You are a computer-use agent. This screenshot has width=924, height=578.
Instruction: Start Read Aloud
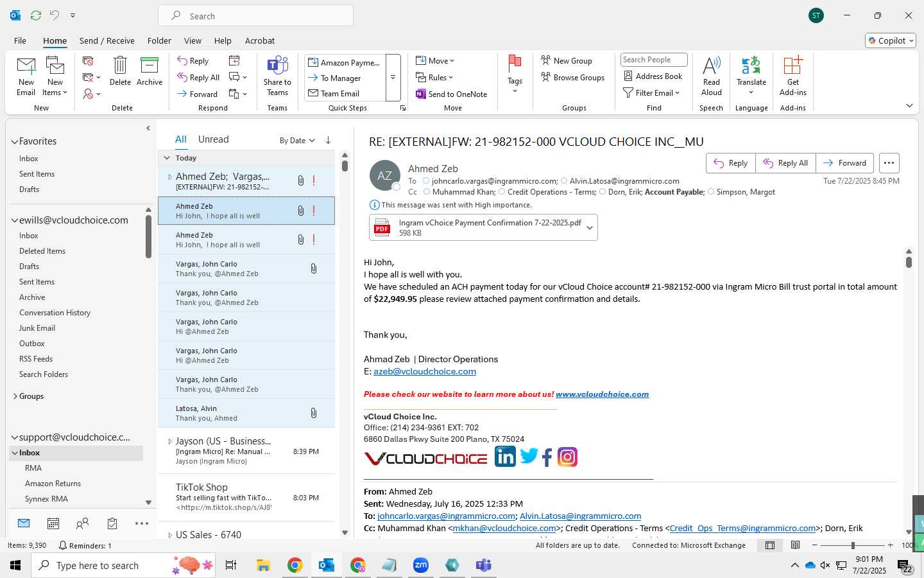tap(712, 76)
